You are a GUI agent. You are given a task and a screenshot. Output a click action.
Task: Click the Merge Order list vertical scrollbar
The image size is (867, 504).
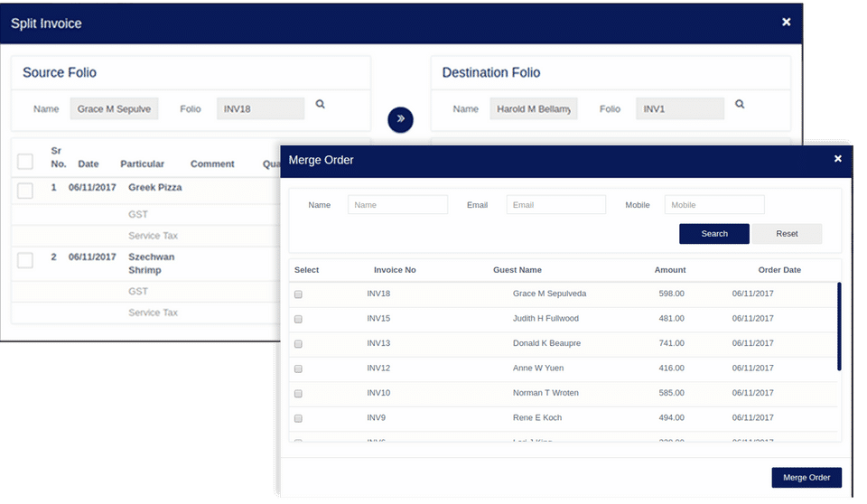click(x=839, y=326)
